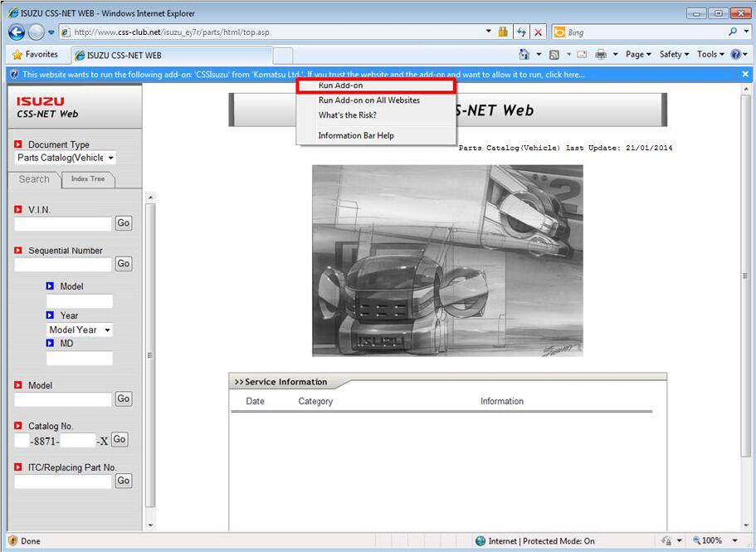Image resolution: width=756 pixels, height=552 pixels.
Task: Select Run Add-on on All Websites
Action: [376, 100]
